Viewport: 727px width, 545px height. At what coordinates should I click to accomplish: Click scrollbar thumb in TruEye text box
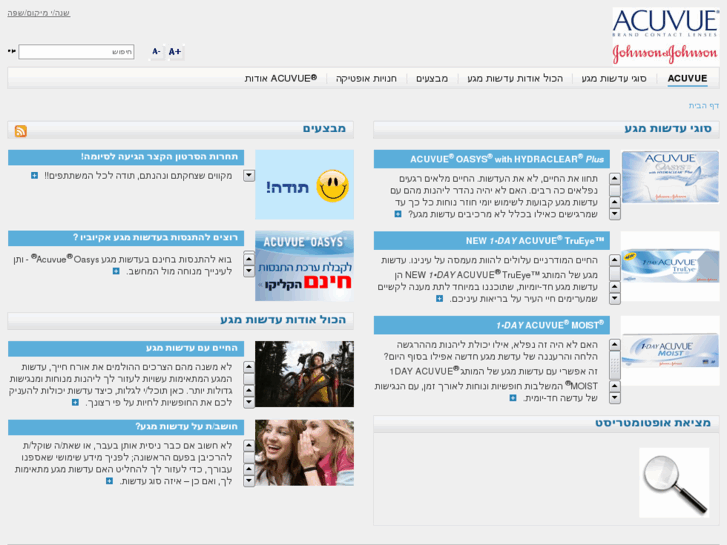(x=615, y=274)
